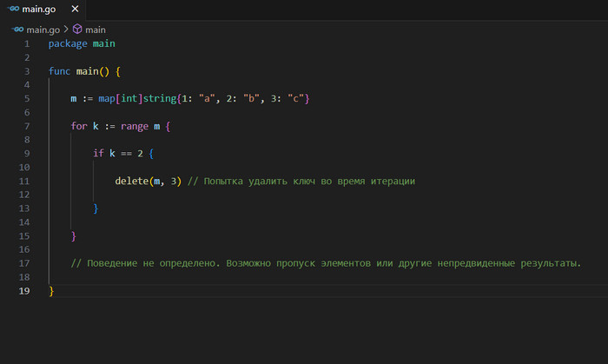Image resolution: width=608 pixels, height=364 pixels.
Task: Open the main.go breadcrumb file entry
Action: 43,29
